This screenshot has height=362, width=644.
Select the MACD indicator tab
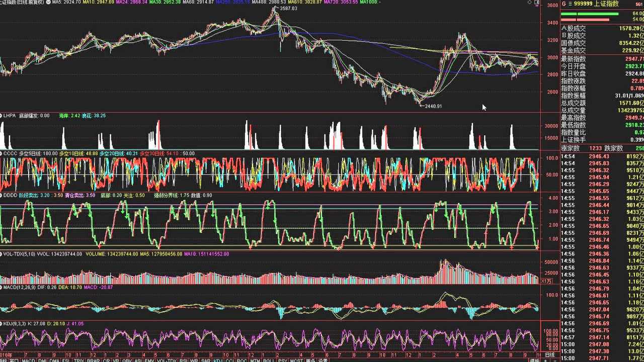coord(28,360)
